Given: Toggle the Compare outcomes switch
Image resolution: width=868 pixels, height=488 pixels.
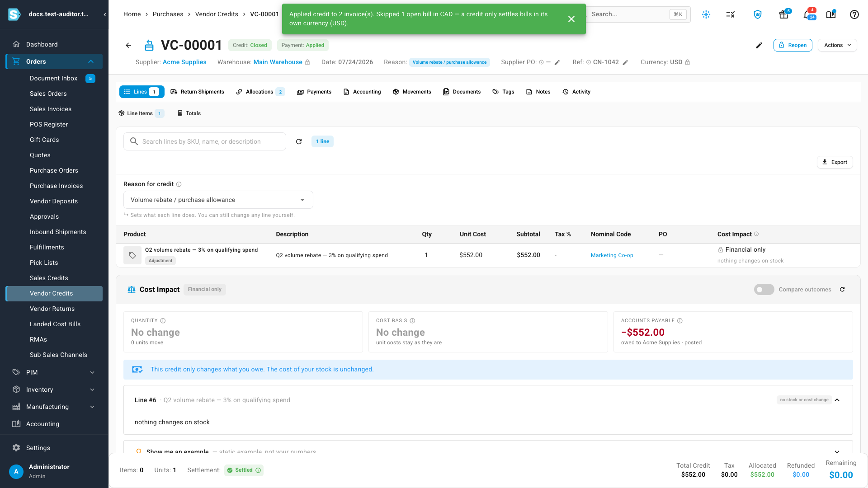Looking at the screenshot, I should pos(764,290).
